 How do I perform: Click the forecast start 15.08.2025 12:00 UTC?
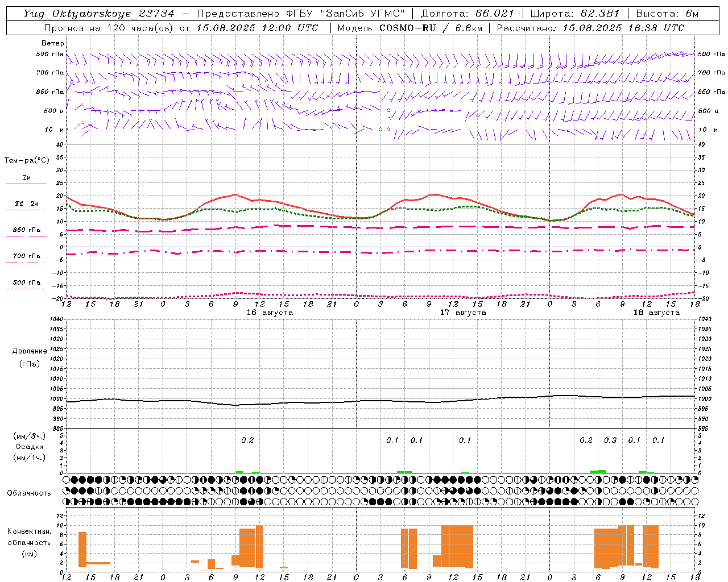(x=257, y=28)
